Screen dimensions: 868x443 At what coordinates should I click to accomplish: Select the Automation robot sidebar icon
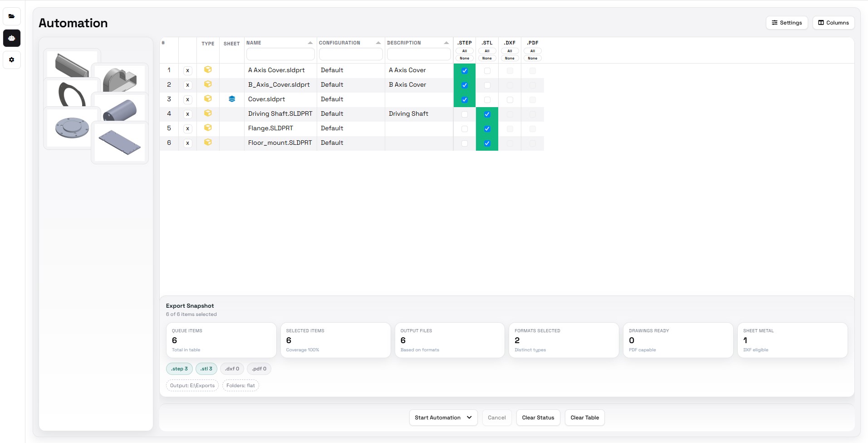[12, 38]
